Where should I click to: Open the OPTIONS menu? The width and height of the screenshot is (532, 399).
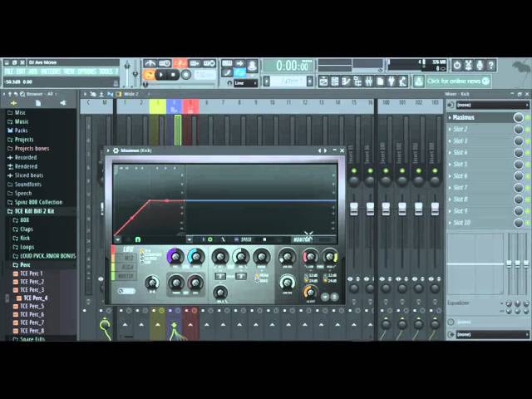[x=86, y=71]
